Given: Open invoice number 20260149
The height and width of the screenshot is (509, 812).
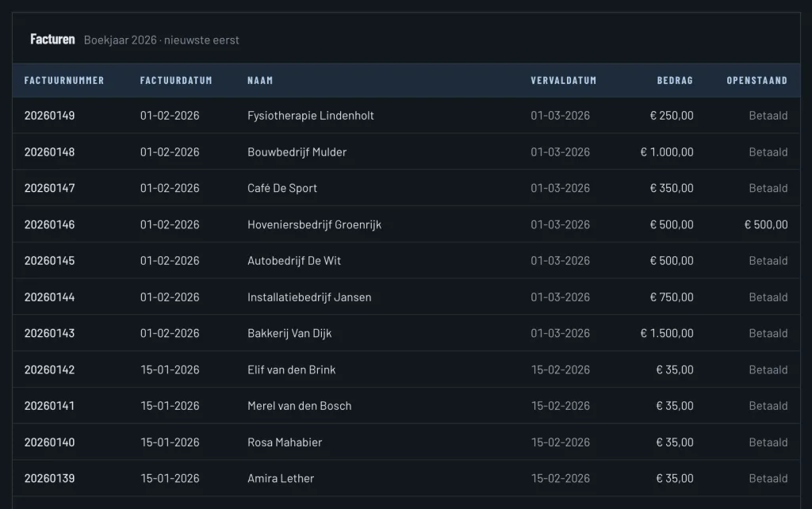Looking at the screenshot, I should (49, 116).
